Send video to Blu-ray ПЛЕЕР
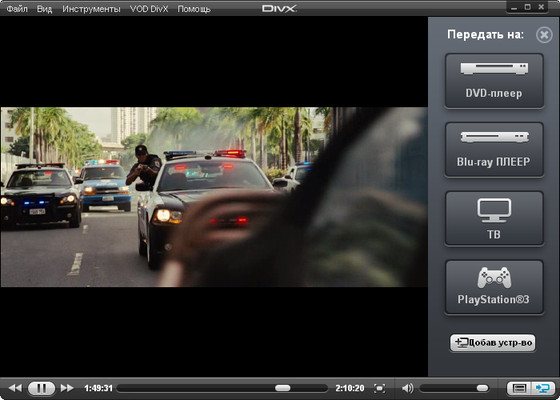 coord(494,150)
